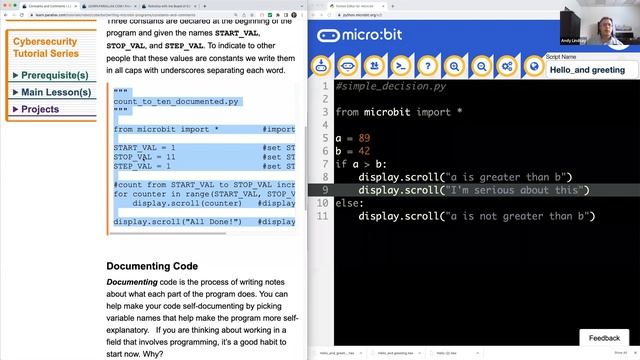Click the python.microbit.org address bar
Viewport: 640px width, 360px height.
point(445,15)
